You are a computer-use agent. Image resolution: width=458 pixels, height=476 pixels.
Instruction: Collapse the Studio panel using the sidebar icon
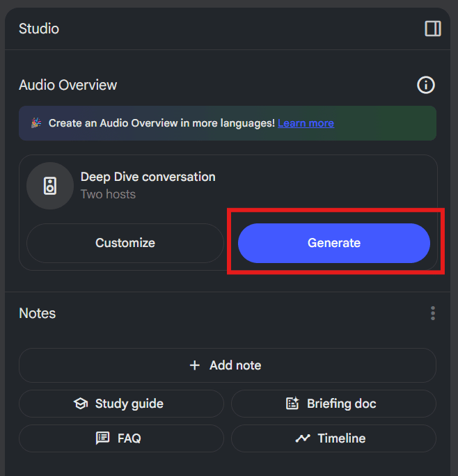[x=433, y=29]
